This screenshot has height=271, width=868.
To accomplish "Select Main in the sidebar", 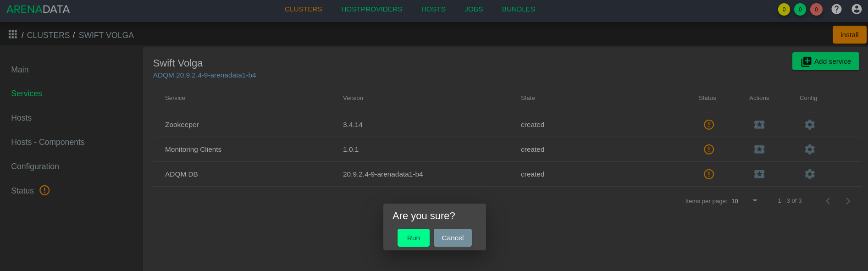I will [20, 70].
